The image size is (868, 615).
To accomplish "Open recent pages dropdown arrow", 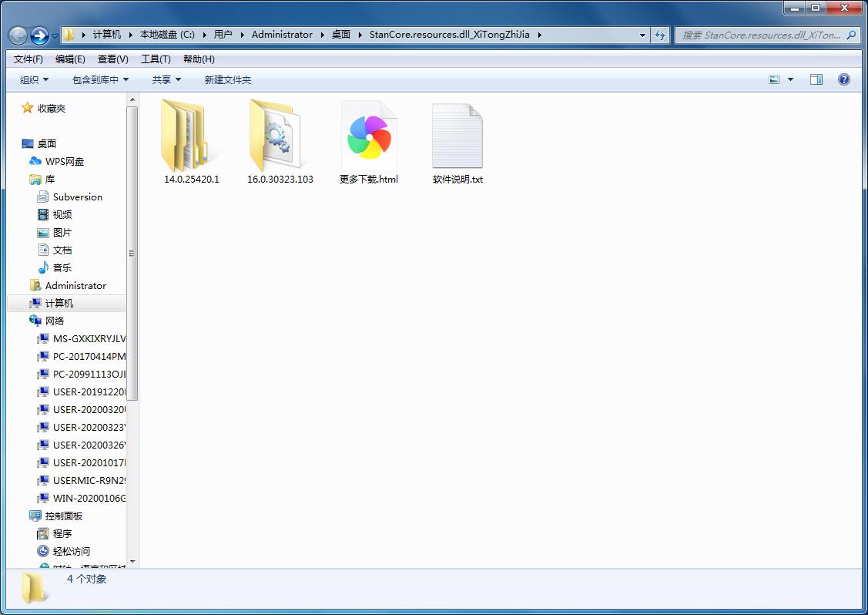I will 55,36.
